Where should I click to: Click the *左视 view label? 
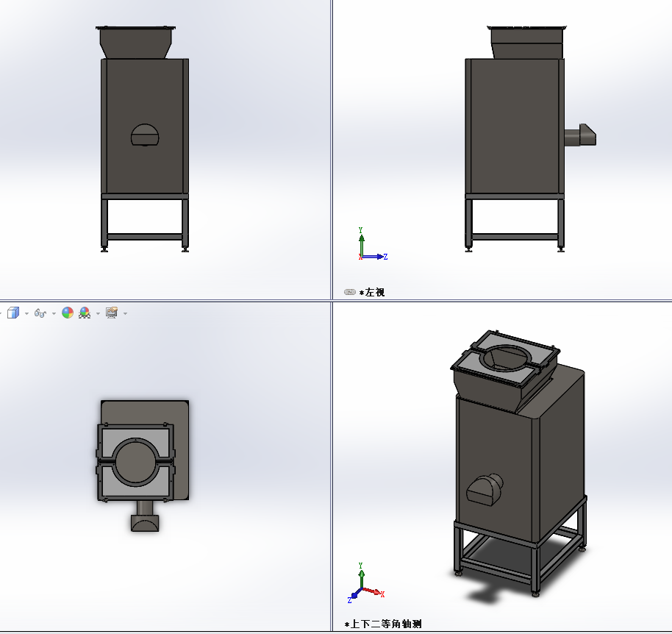(373, 292)
